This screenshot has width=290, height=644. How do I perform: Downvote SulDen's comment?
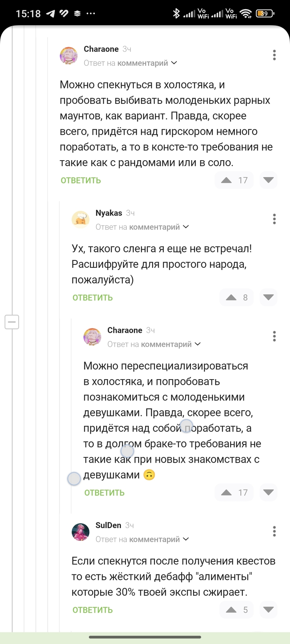(268, 609)
